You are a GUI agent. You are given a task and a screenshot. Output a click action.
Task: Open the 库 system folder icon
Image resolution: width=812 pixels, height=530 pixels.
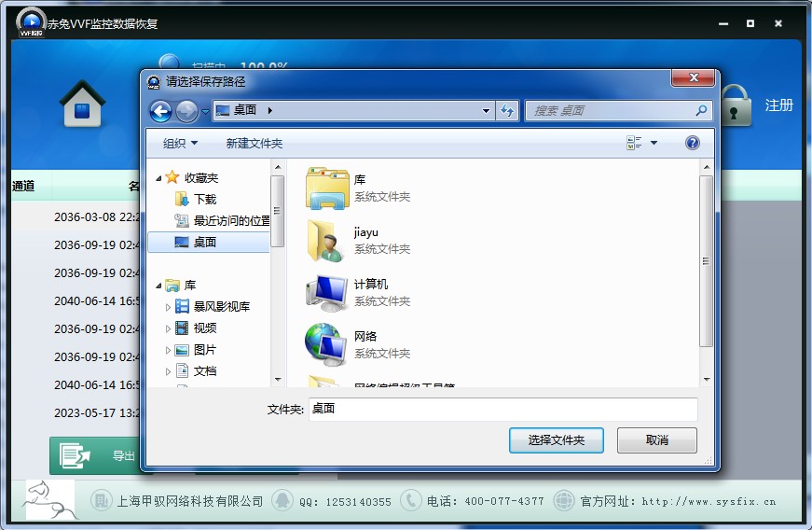coord(326,188)
